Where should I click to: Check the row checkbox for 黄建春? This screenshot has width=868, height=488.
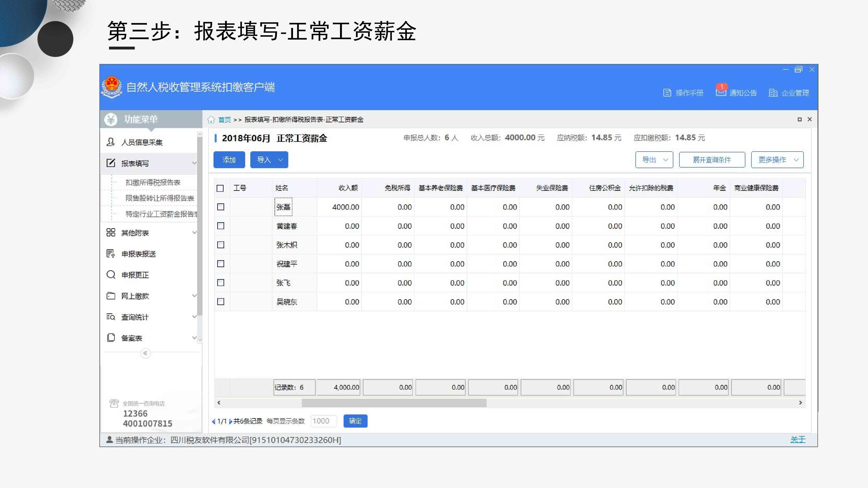[x=221, y=226]
